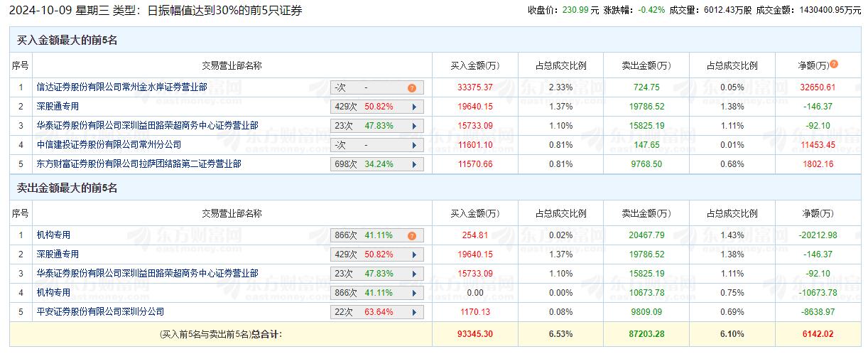Click the 卖出金额最大的前5名 section heading
The image size is (868, 354).
[x=67, y=188]
